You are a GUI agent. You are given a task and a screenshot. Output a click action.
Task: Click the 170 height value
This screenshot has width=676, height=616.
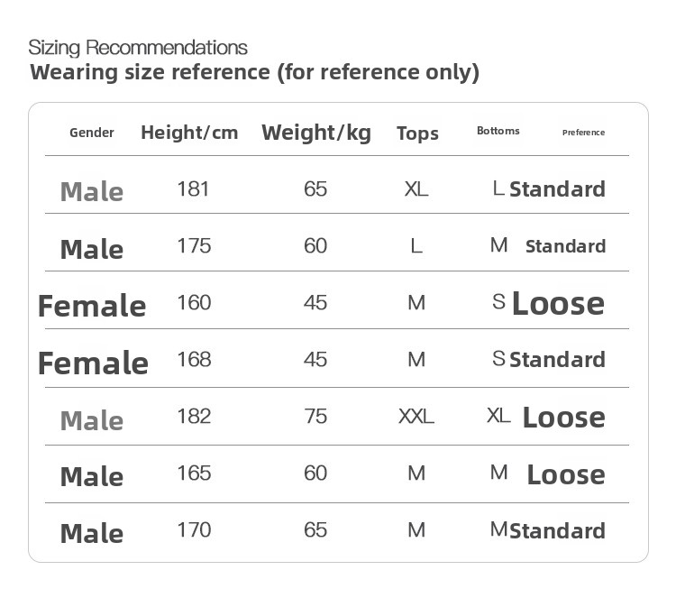[193, 529]
